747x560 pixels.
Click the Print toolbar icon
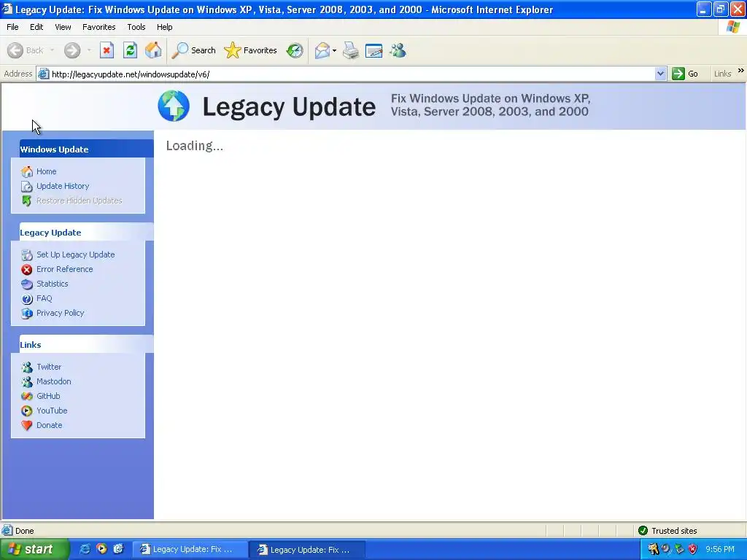point(351,50)
